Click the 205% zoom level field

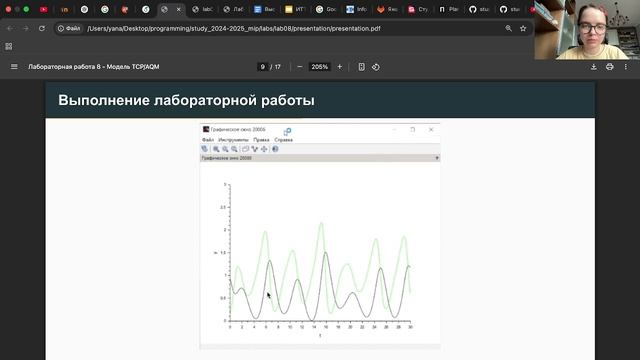click(319, 67)
